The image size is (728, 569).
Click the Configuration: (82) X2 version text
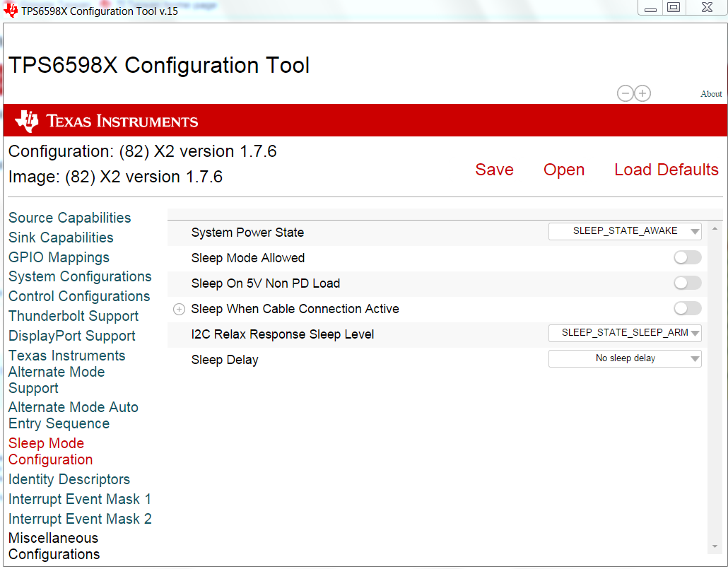(x=143, y=151)
